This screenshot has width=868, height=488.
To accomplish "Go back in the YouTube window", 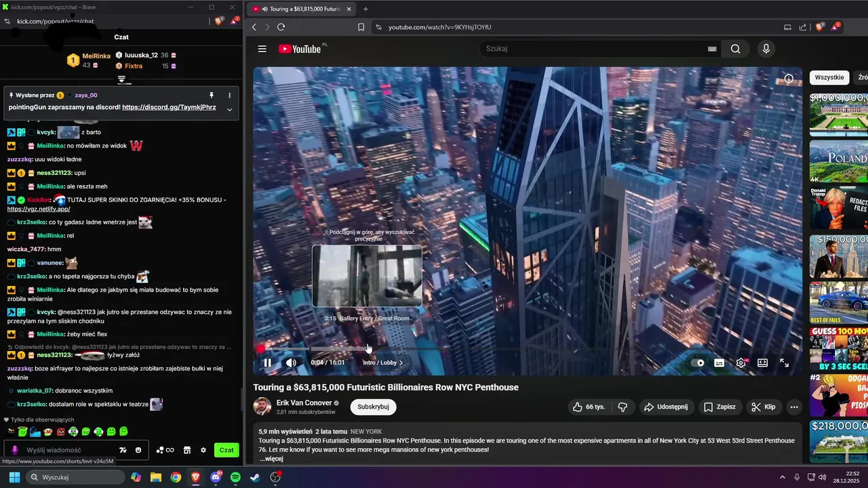I will point(254,27).
